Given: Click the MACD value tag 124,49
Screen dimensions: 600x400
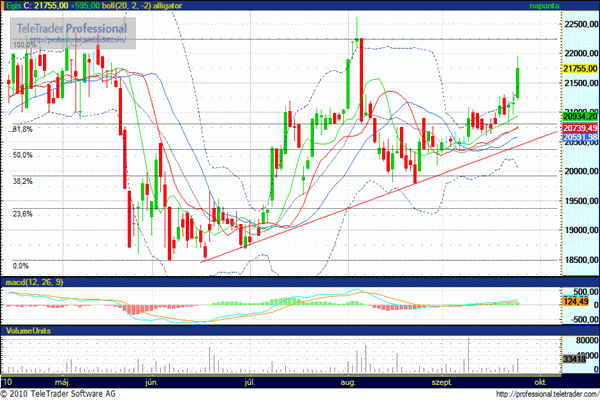Looking at the screenshot, I should (x=576, y=302).
